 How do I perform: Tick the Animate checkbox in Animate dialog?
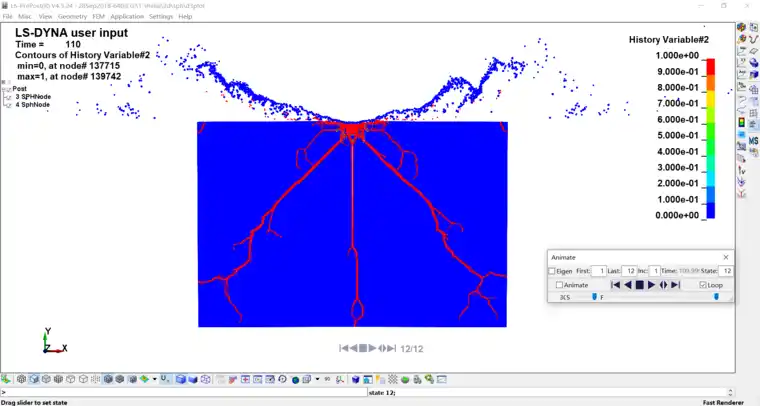coord(559,285)
